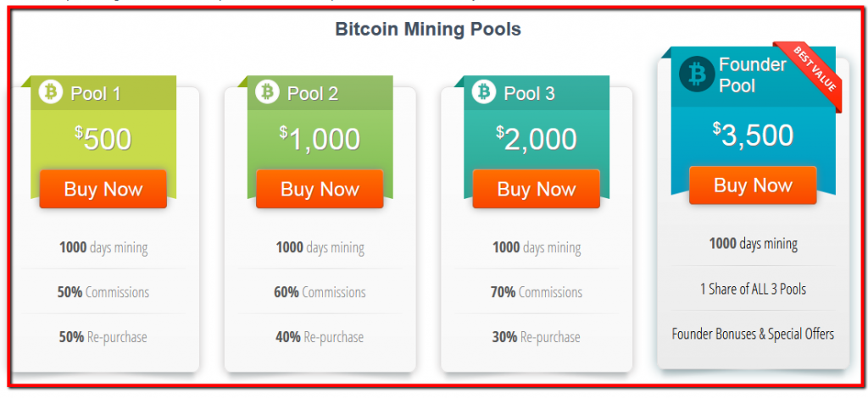This screenshot has width=868, height=398.
Task: Click the Bitcoin icon on Pool 3
Action: (x=484, y=91)
